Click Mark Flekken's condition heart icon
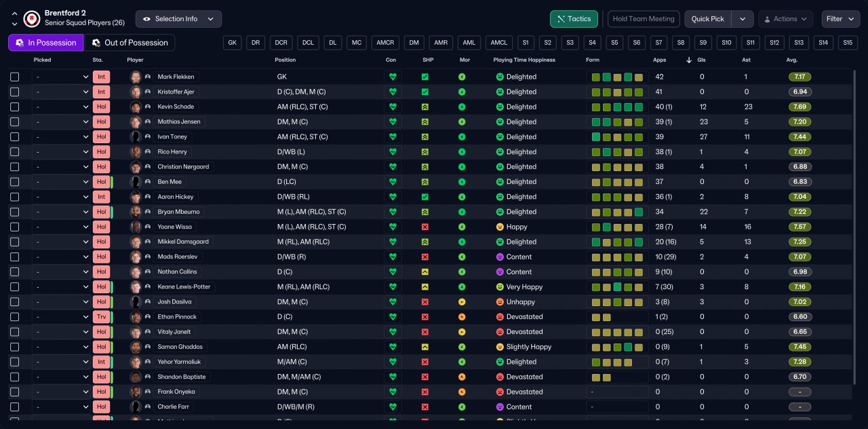The image size is (868, 429). (x=392, y=77)
